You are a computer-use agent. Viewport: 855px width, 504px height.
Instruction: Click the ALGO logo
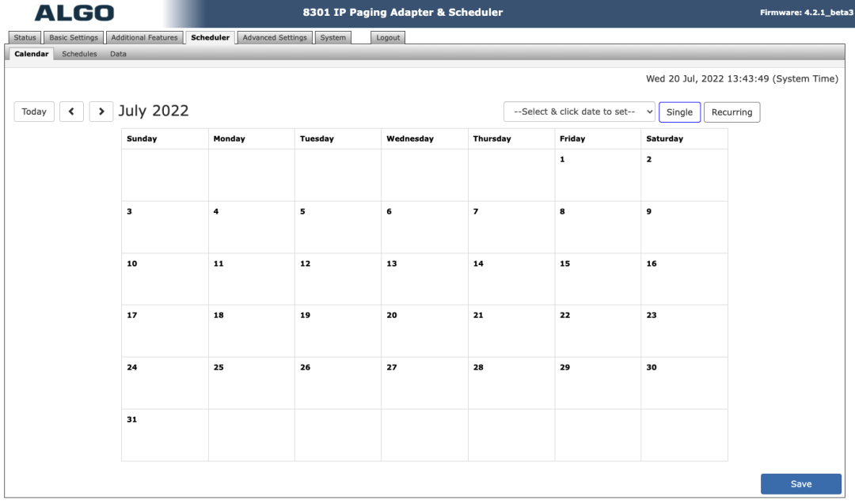(x=74, y=13)
